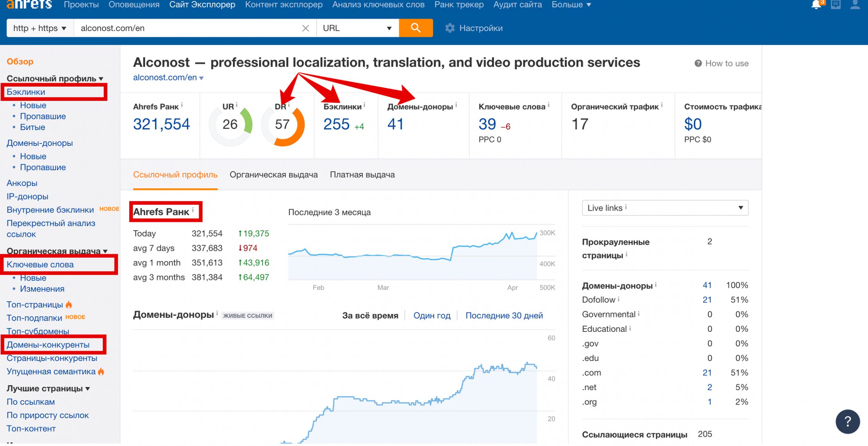This screenshot has width=868, height=446.
Task: Open Аудит сайта in the top navigation
Action: (518, 5)
